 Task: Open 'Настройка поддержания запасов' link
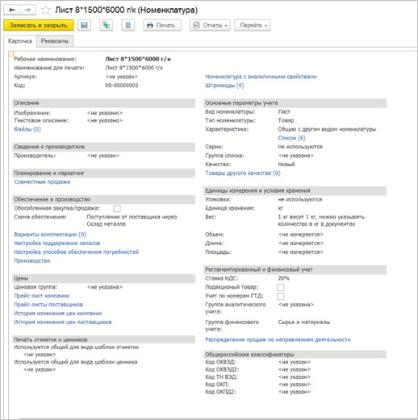pos(57,243)
